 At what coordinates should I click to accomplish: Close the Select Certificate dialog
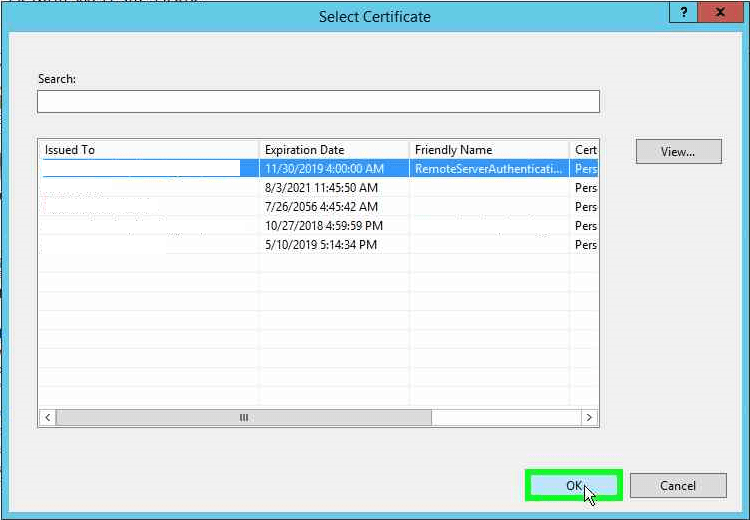pos(720,12)
